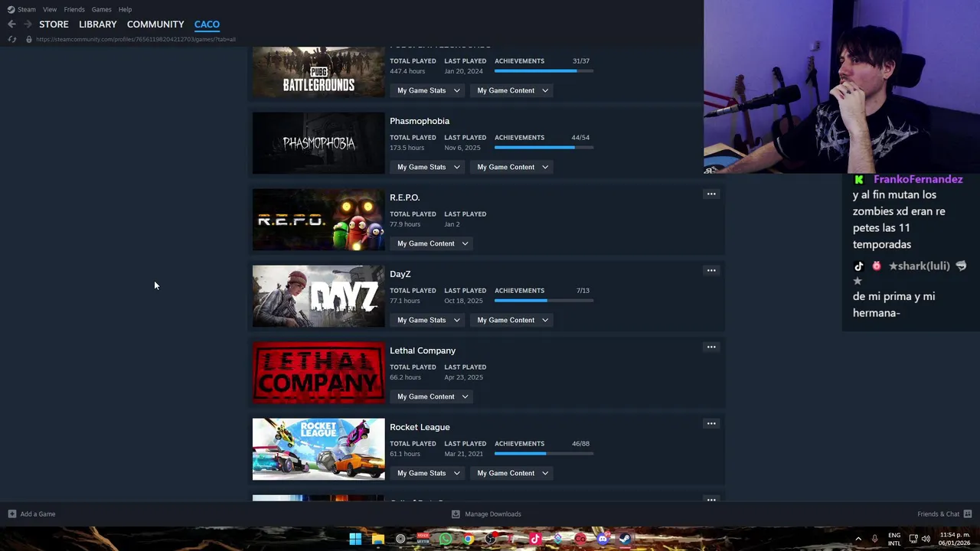
Task: Expand My Game Content for PUBG Battlegrounds
Action: click(513, 90)
